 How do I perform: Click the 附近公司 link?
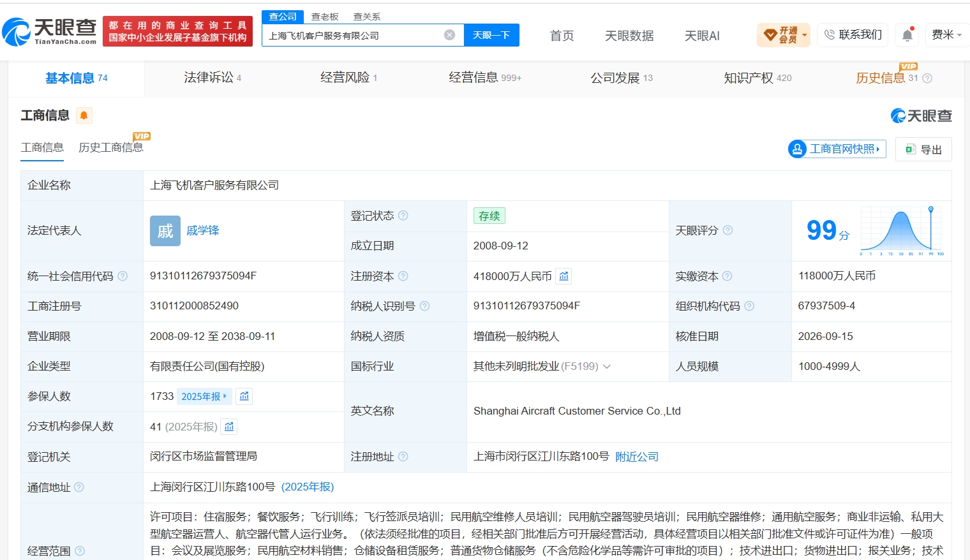pyautogui.click(x=637, y=457)
